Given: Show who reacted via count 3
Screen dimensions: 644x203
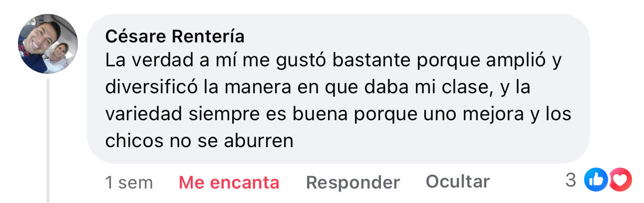Looking at the screenshot, I should [x=571, y=181].
